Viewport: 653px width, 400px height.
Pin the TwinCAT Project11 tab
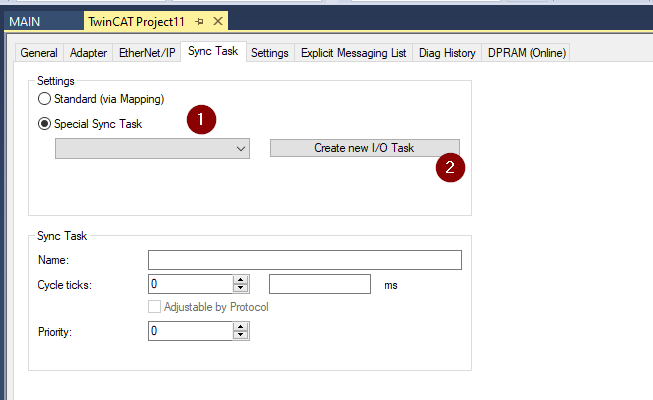coord(199,22)
